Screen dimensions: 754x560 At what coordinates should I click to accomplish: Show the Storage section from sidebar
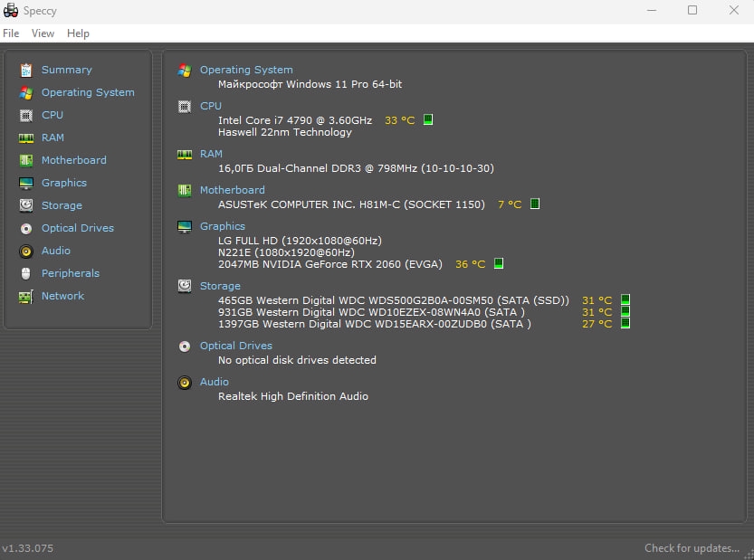62,205
